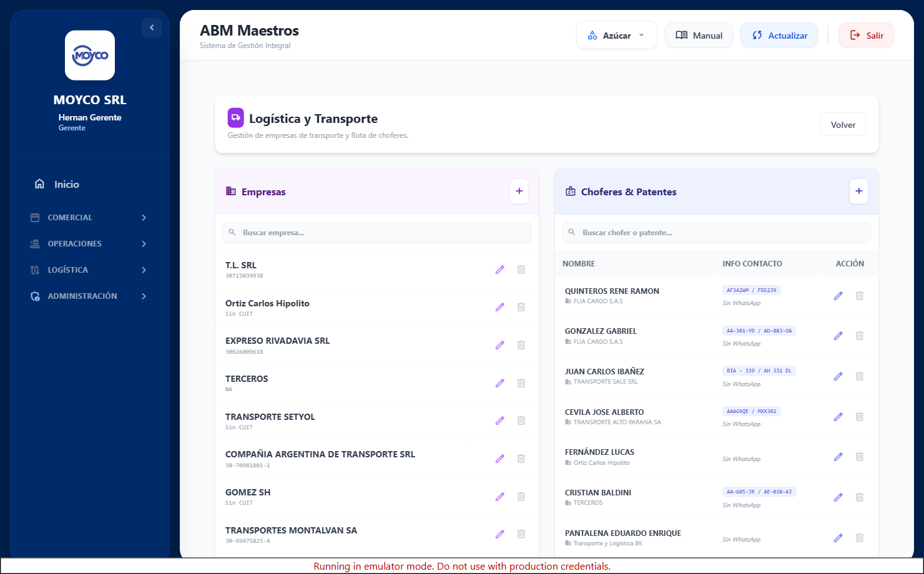This screenshot has height=574, width=924.
Task: Edit driver FERNÁNDEZ LUCAS
Action: click(x=838, y=457)
